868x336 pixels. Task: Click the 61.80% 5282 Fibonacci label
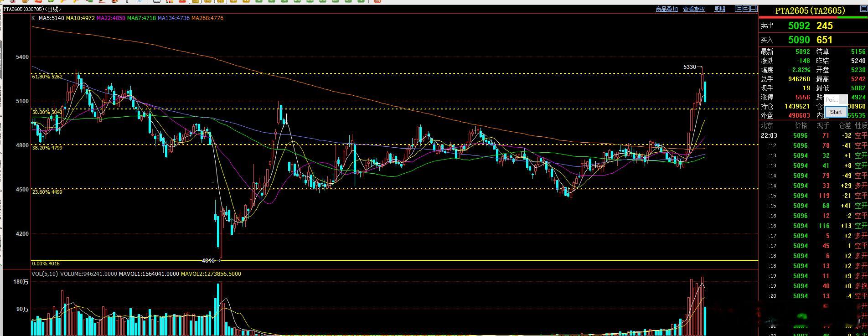(47, 77)
